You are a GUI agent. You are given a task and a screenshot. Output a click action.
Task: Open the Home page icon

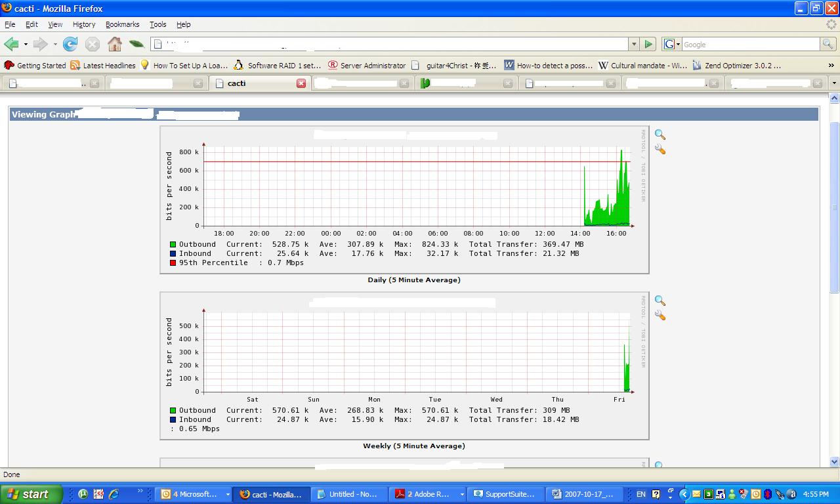[x=115, y=44]
